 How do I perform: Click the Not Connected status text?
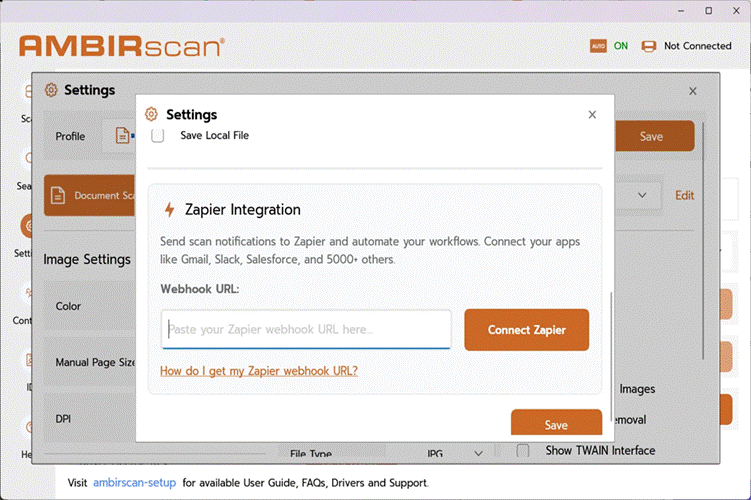697,46
